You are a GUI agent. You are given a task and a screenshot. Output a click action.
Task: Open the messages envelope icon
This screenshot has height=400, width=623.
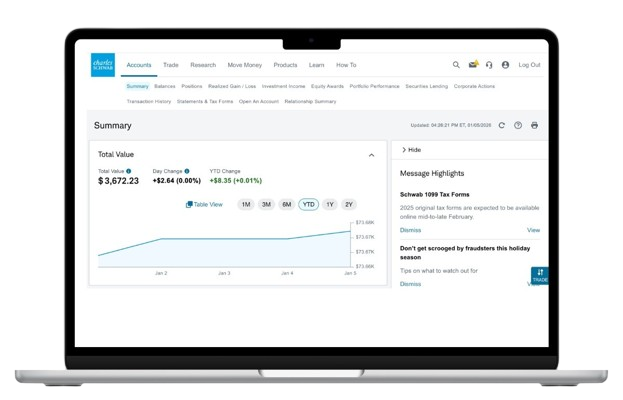pos(473,65)
